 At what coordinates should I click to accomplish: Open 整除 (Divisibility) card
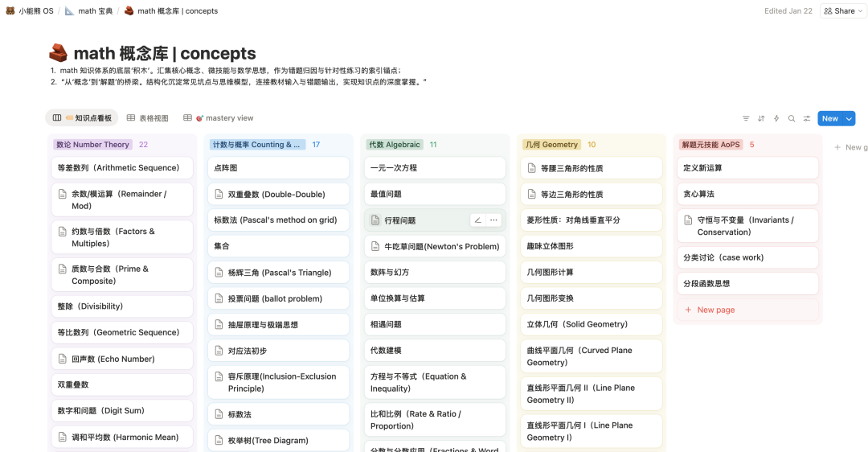pyautogui.click(x=122, y=306)
